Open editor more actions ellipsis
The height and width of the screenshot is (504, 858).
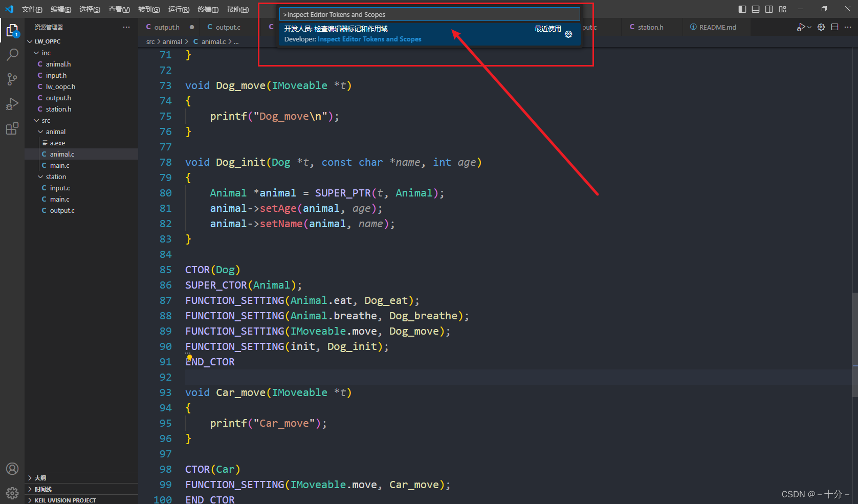coord(848,27)
